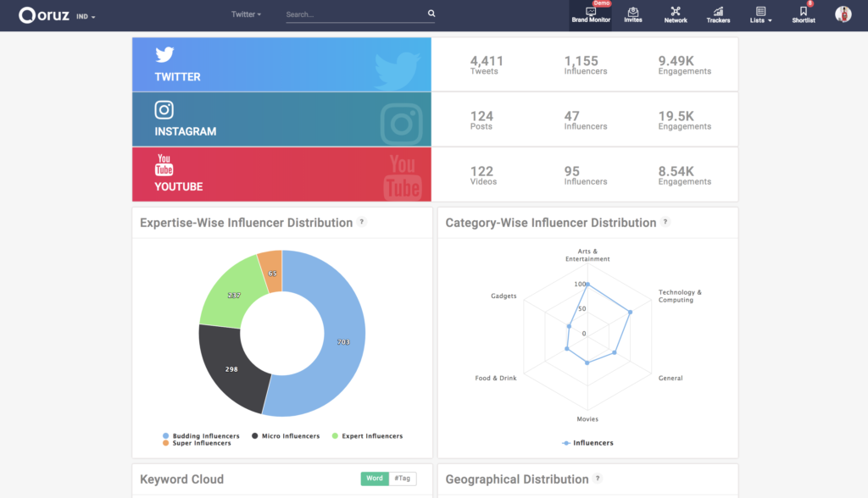Select the Twitter platform banner
The image size is (868, 498).
point(281,64)
